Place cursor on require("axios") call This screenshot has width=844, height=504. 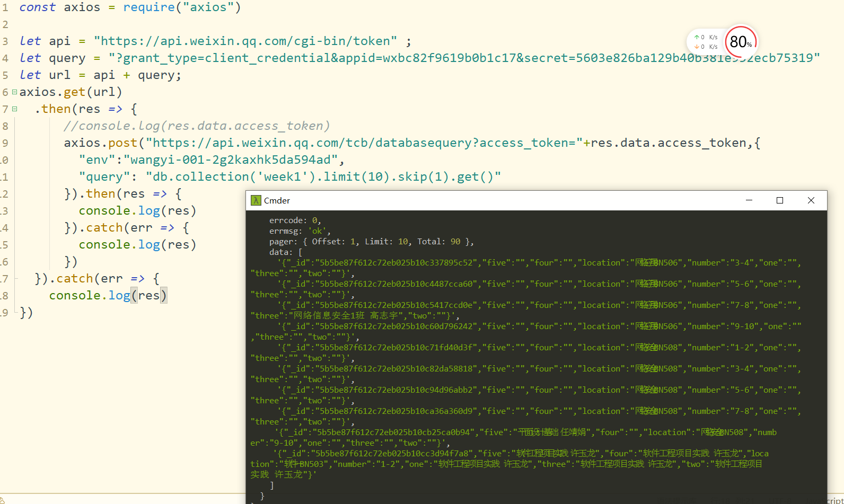click(182, 7)
